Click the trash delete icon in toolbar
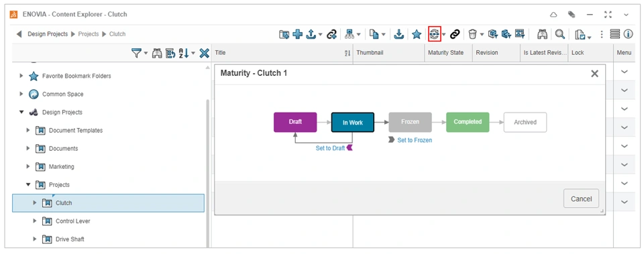The image size is (644, 254). [x=473, y=34]
